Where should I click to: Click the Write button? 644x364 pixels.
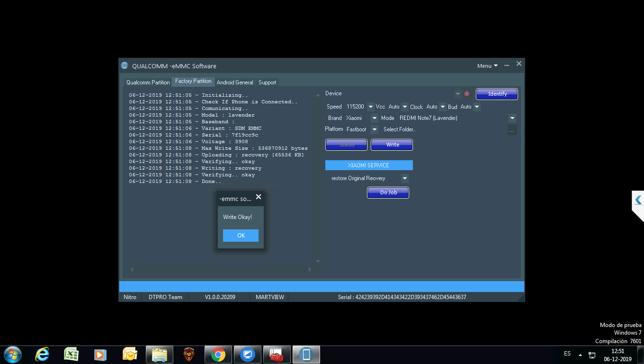click(x=392, y=145)
